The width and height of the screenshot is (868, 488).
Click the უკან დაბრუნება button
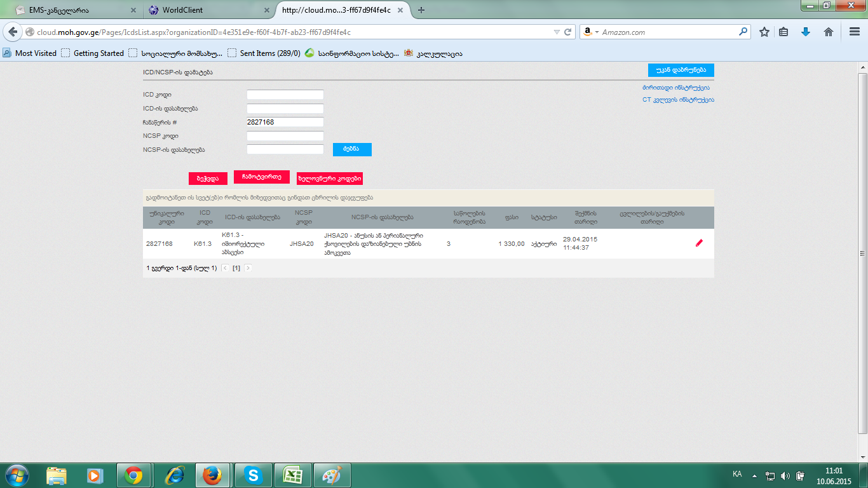(681, 70)
